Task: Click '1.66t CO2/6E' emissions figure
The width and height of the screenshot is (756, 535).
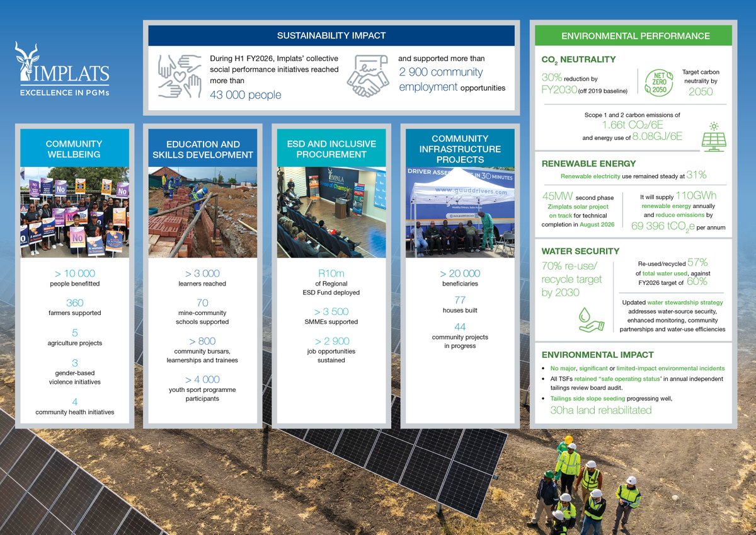Action: [x=634, y=126]
